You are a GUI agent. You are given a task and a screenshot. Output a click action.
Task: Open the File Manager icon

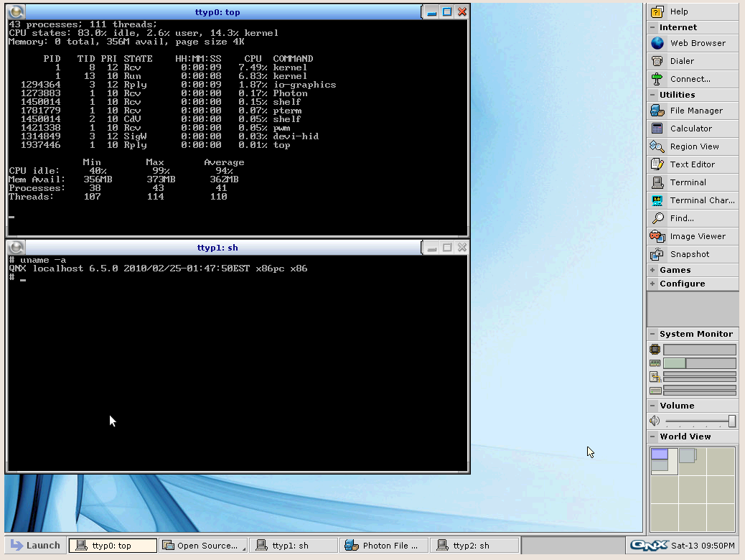[x=657, y=111]
